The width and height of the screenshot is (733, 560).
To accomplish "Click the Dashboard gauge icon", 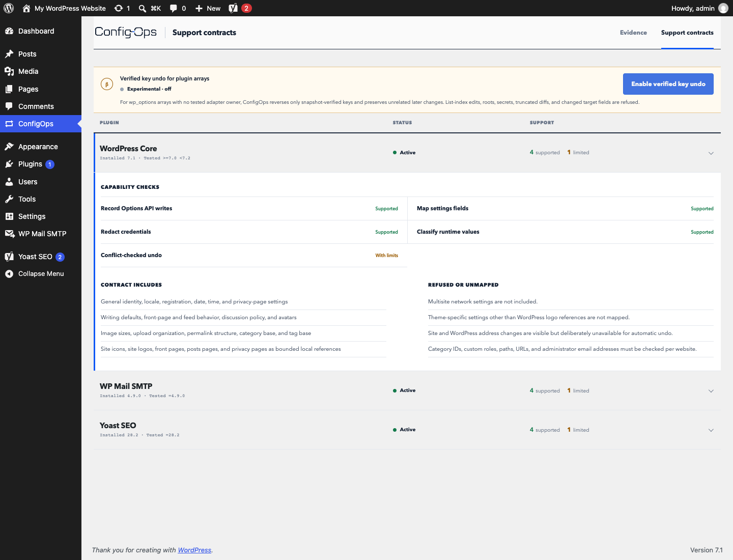I will (x=9, y=31).
